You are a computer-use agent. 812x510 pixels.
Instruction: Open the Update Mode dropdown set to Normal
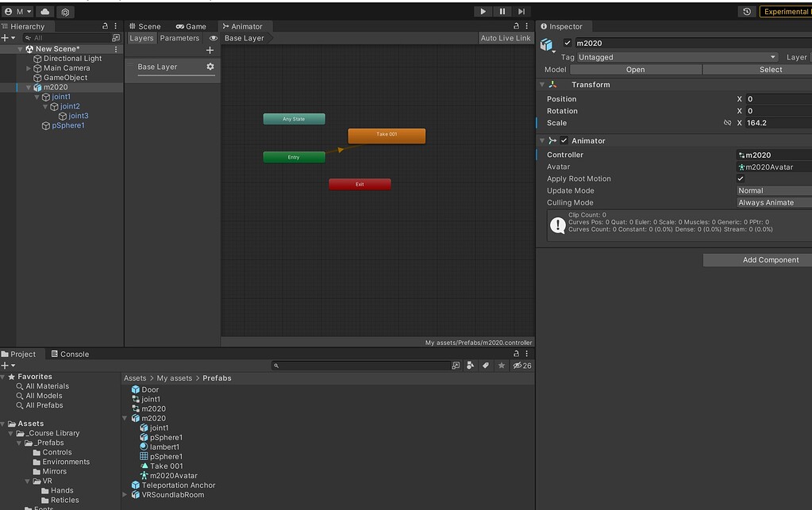[774, 190]
